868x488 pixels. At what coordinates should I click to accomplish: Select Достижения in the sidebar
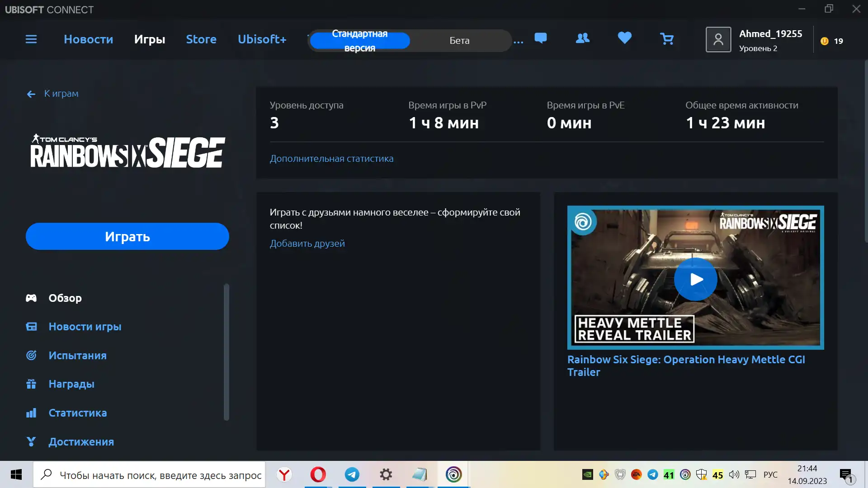pos(81,441)
